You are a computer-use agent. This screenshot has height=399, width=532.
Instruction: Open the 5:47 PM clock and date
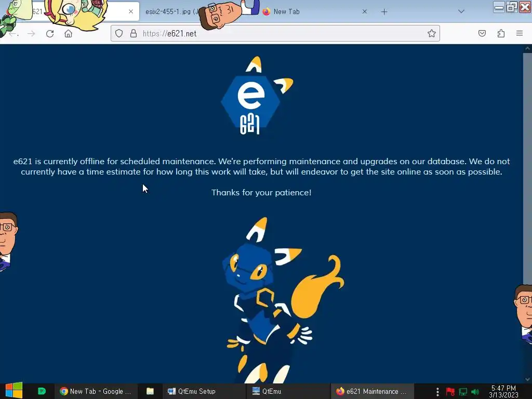[x=503, y=391]
